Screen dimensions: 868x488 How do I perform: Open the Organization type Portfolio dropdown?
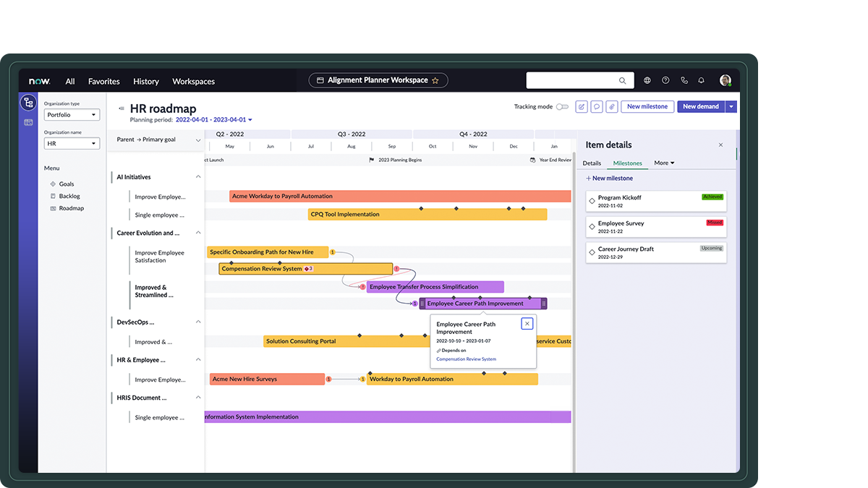pos(72,115)
